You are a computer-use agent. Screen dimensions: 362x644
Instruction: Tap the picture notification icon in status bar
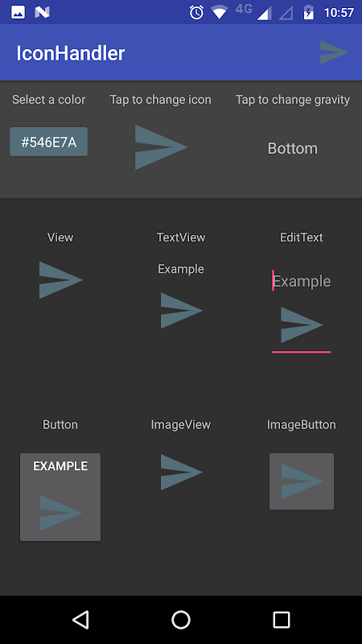click(x=18, y=12)
